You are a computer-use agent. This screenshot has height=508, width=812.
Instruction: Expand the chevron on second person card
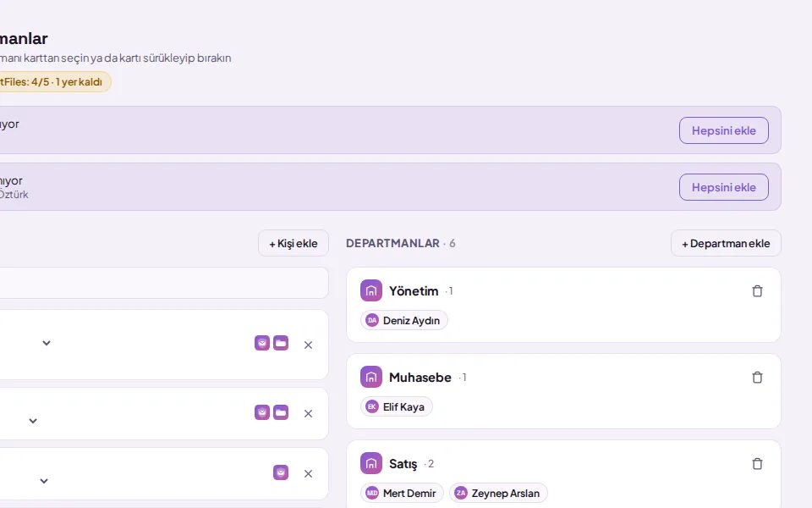pyautogui.click(x=33, y=421)
